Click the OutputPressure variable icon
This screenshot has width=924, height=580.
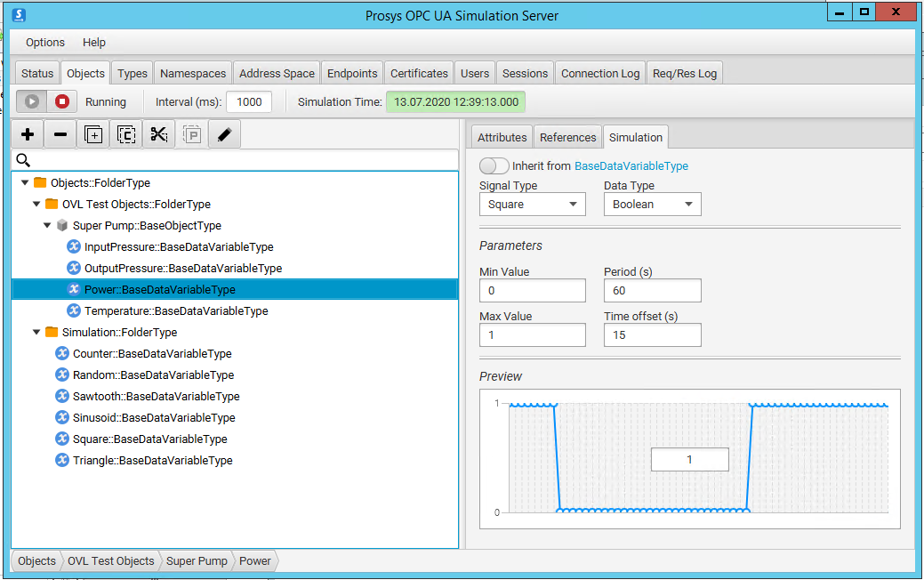74,268
